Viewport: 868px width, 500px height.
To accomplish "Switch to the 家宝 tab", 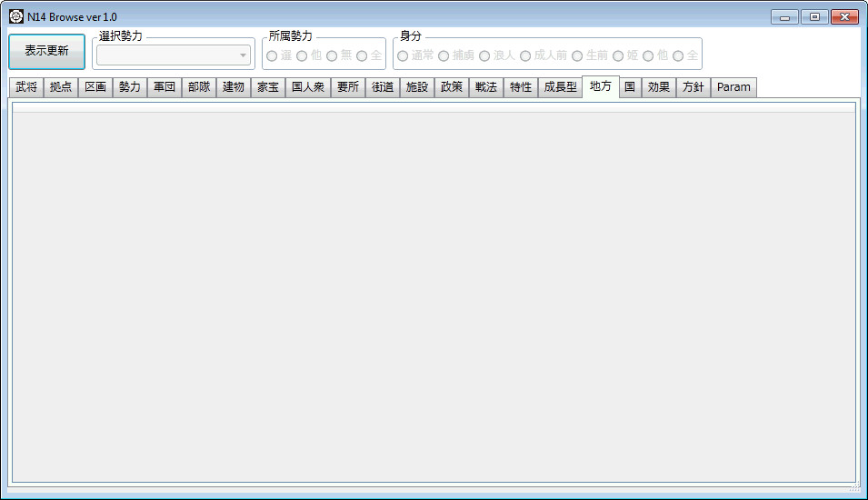I will point(268,87).
